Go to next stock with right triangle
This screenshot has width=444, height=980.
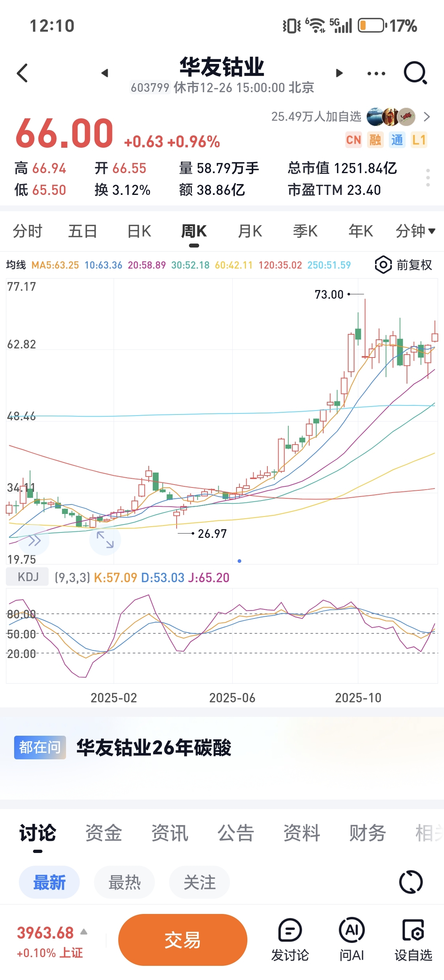340,73
